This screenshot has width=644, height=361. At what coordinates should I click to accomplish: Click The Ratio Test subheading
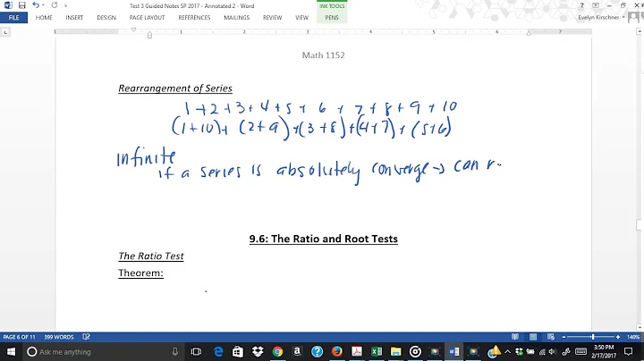click(151, 256)
